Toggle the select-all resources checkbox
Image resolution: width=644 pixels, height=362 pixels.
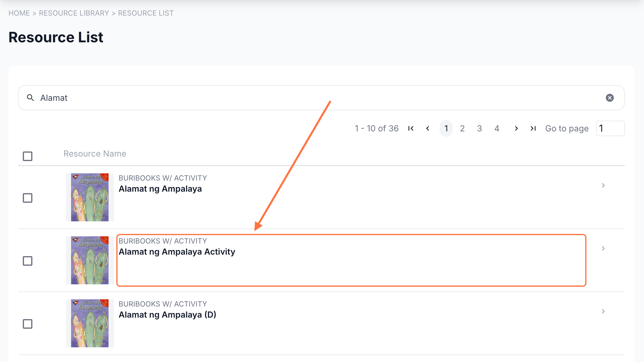tap(28, 156)
